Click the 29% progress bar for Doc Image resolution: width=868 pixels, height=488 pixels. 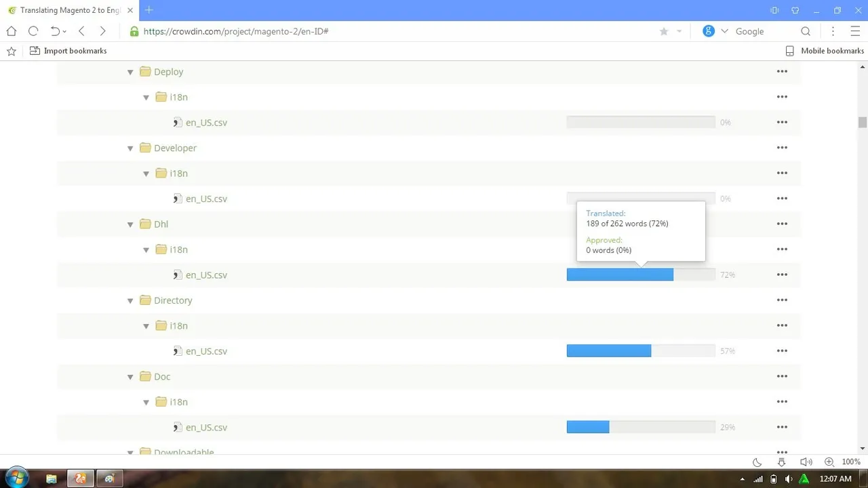[641, 427]
